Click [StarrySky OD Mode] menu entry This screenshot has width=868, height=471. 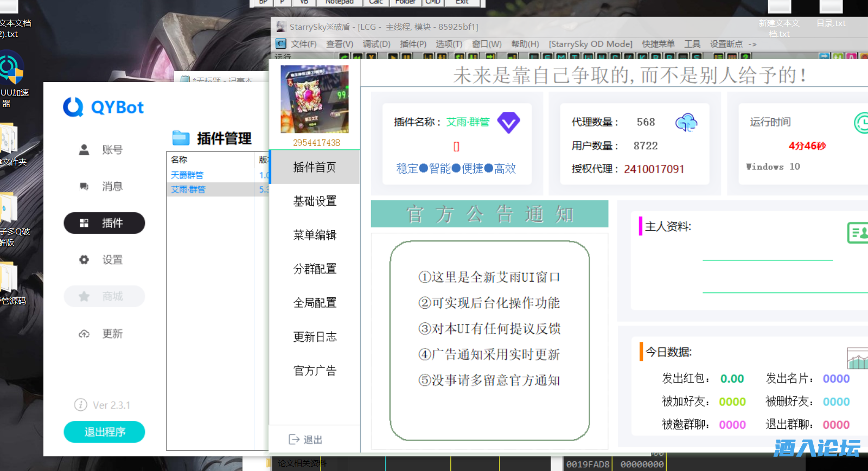(590, 44)
